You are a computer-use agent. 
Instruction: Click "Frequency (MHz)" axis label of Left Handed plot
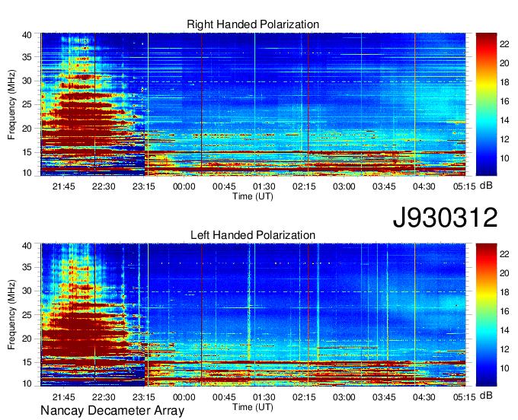pos(11,315)
